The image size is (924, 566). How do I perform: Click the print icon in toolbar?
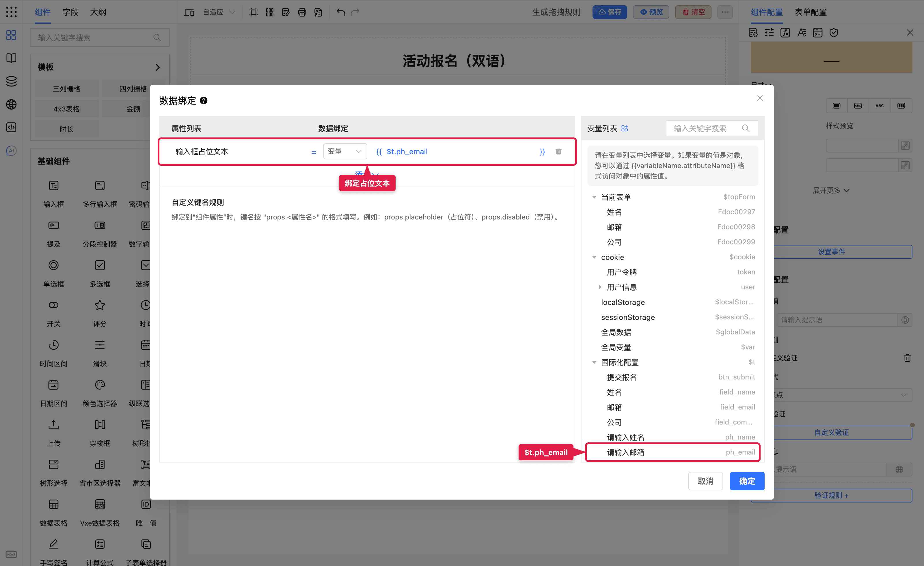point(302,12)
